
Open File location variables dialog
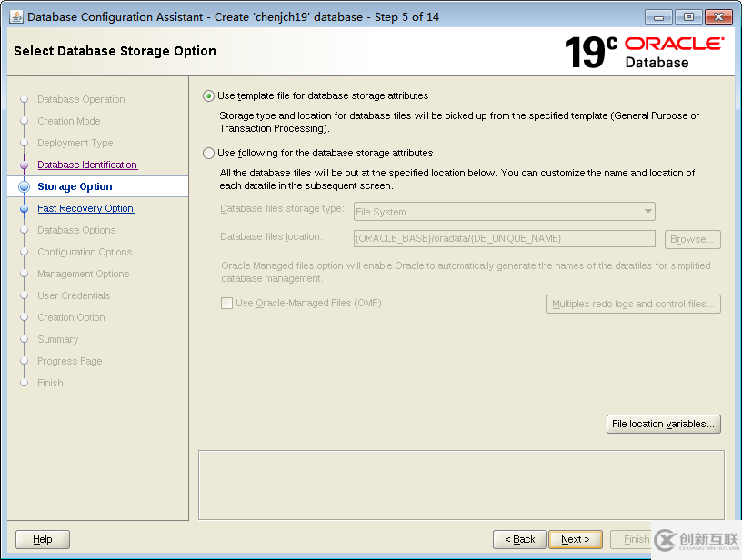[x=664, y=424]
